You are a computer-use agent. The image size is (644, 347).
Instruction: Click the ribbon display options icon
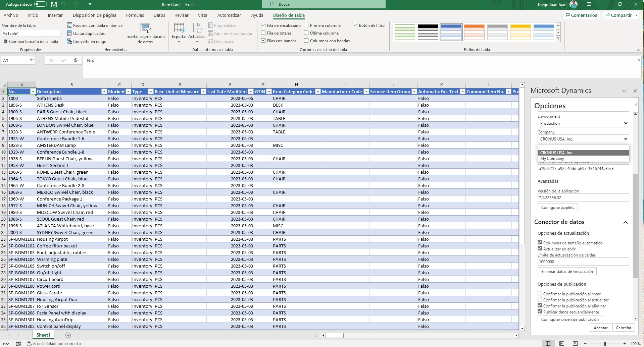[589, 4]
